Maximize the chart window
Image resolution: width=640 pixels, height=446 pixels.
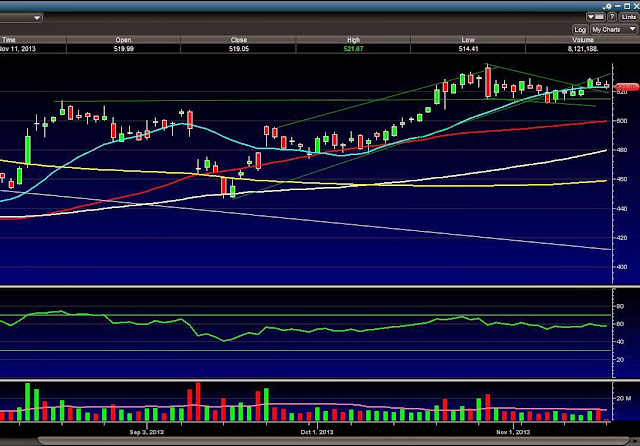click(x=627, y=6)
